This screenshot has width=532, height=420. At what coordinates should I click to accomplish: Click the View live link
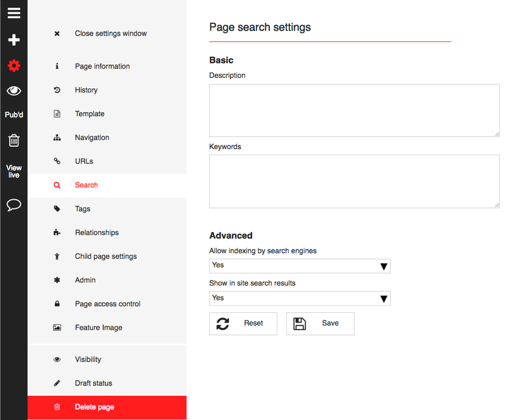[14, 171]
